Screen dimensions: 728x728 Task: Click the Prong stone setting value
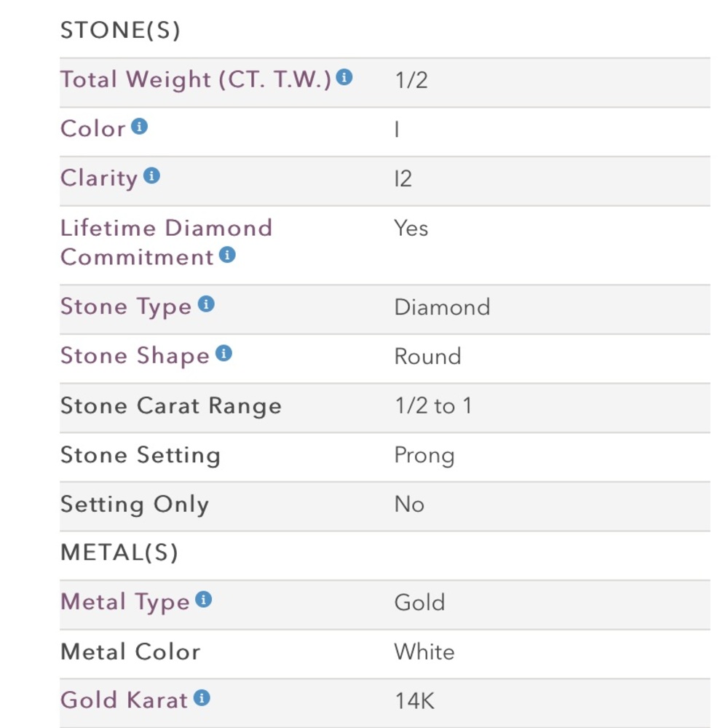(424, 455)
